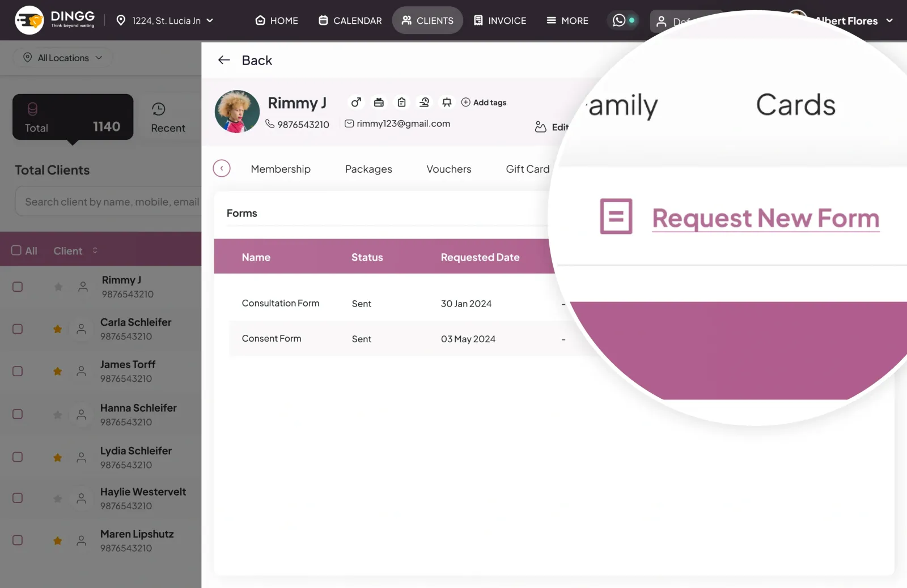
Task: Open the MORE navigation menu
Action: (x=567, y=20)
